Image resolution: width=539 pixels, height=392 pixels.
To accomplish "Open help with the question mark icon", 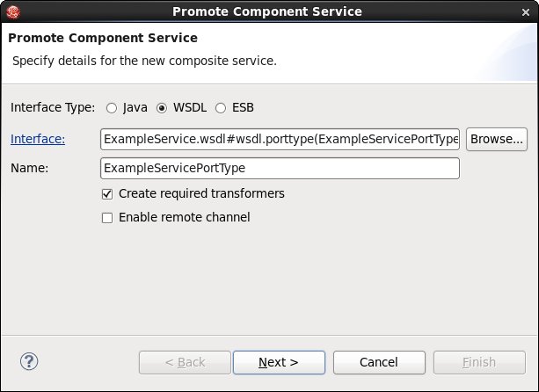I will point(29,361).
